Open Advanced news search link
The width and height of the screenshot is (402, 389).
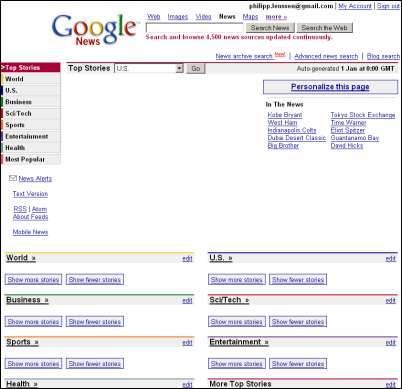click(x=326, y=56)
